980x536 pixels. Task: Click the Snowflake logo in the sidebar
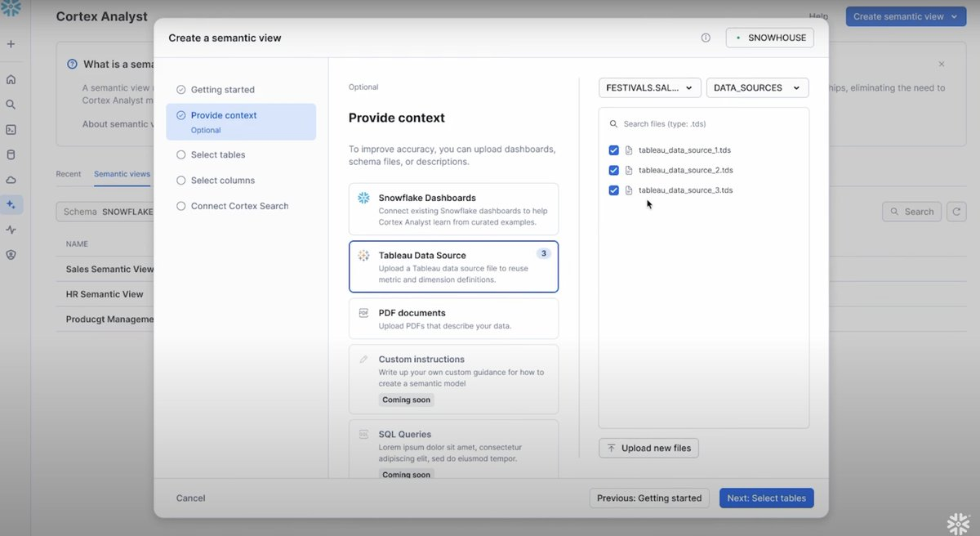pos(11,8)
